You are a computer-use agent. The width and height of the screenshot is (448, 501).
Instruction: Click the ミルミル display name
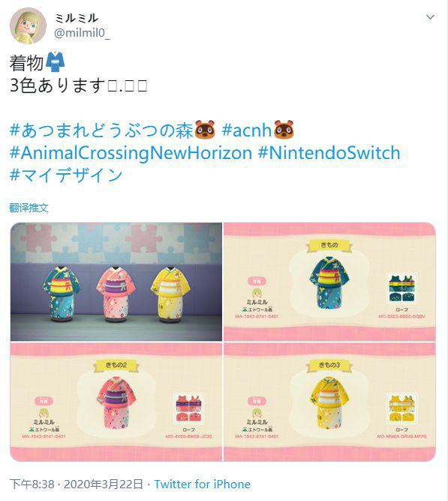pos(76,18)
